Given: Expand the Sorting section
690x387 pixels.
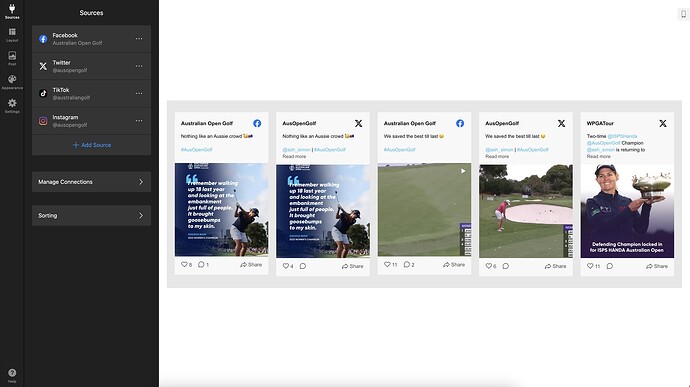Looking at the screenshot, I should (92, 216).
